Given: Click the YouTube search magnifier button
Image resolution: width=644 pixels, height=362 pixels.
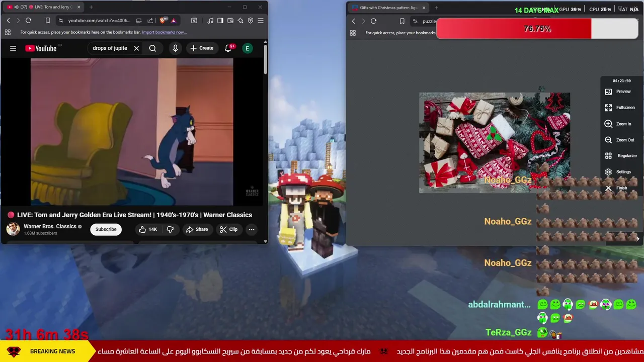Looking at the screenshot, I should (x=152, y=48).
